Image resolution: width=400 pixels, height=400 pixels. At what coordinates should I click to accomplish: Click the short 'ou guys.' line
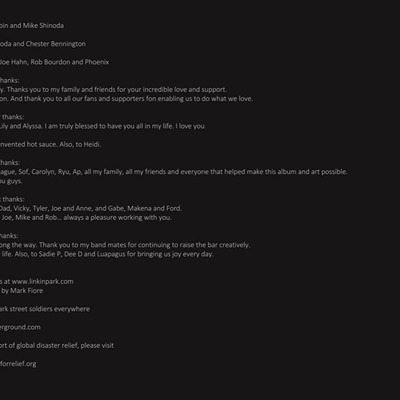[x=11, y=181]
